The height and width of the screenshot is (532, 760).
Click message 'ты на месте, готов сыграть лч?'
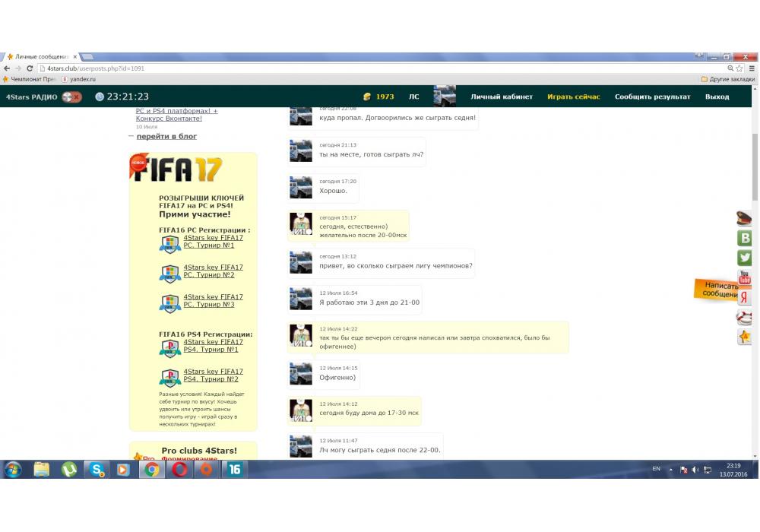coord(372,154)
